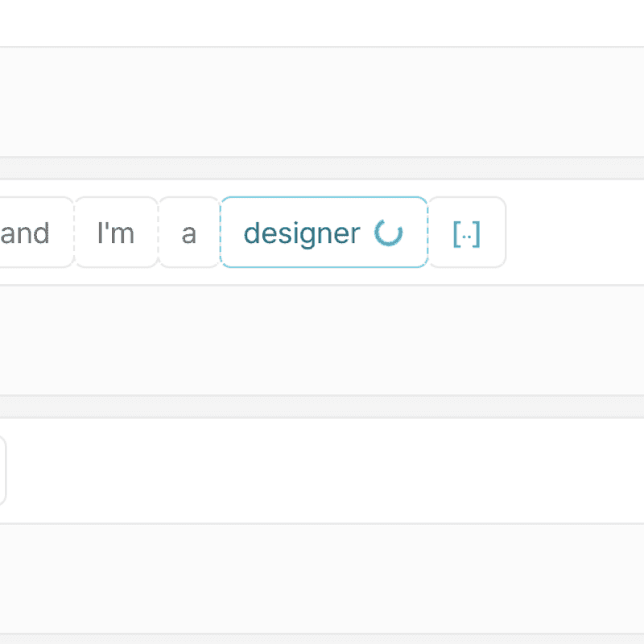Click the gray panel along the bottom edge

322,578
